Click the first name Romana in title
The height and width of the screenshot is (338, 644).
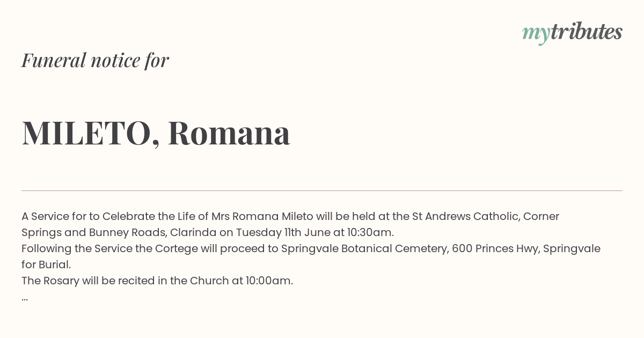[229, 133]
